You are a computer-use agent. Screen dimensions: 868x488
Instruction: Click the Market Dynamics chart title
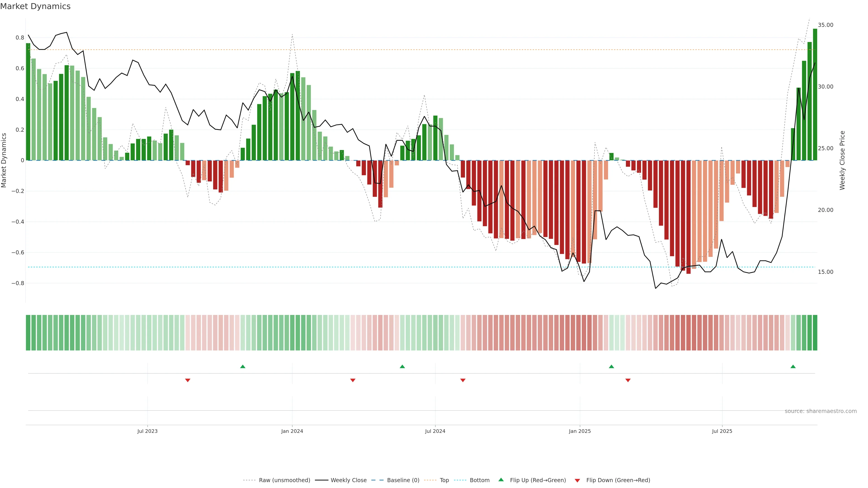tap(35, 6)
